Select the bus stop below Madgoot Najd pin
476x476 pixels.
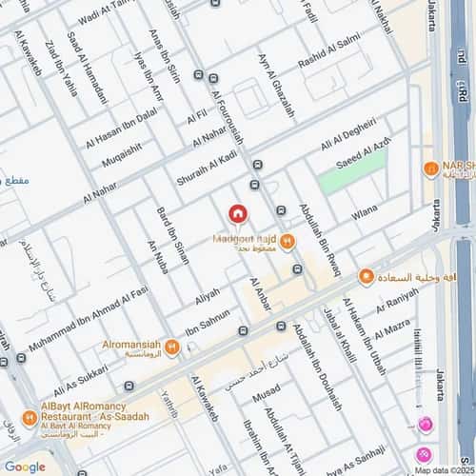point(297,269)
